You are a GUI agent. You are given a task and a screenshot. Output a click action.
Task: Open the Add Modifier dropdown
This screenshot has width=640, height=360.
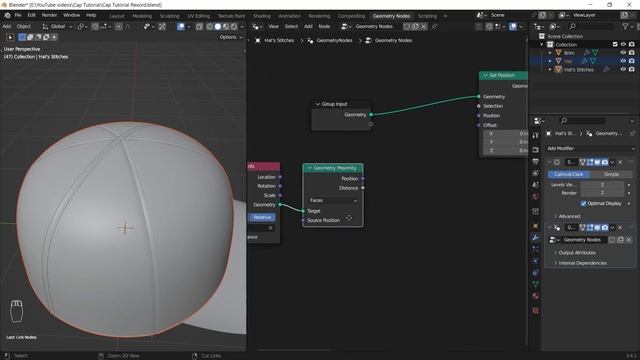coord(590,149)
